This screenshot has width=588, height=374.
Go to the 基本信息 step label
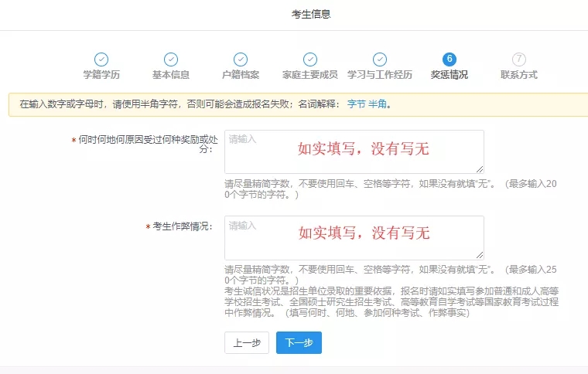coord(171,75)
